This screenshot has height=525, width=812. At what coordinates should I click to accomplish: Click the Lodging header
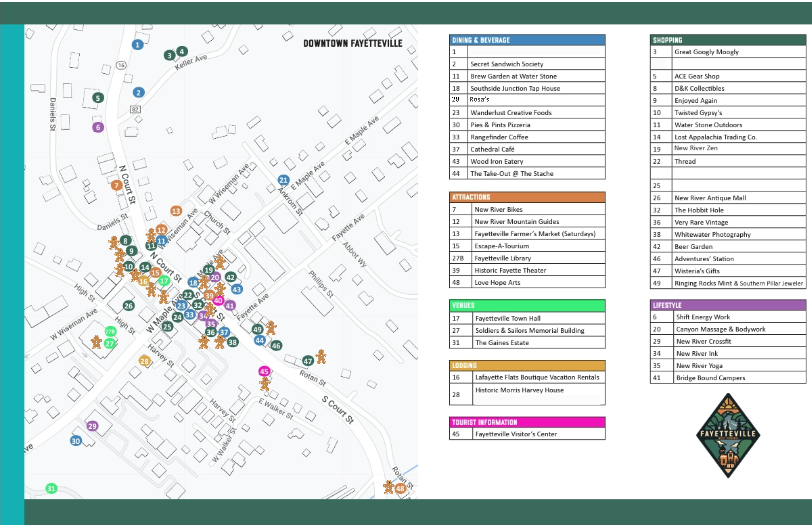(x=527, y=365)
